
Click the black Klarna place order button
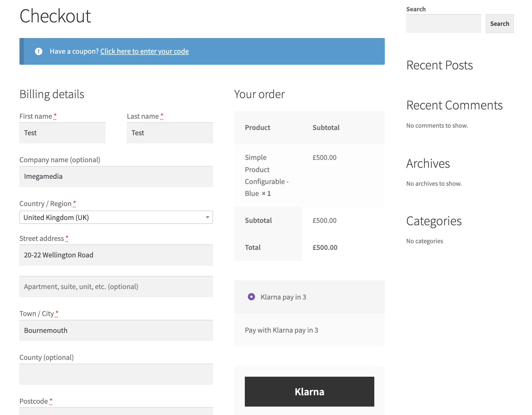(x=309, y=391)
